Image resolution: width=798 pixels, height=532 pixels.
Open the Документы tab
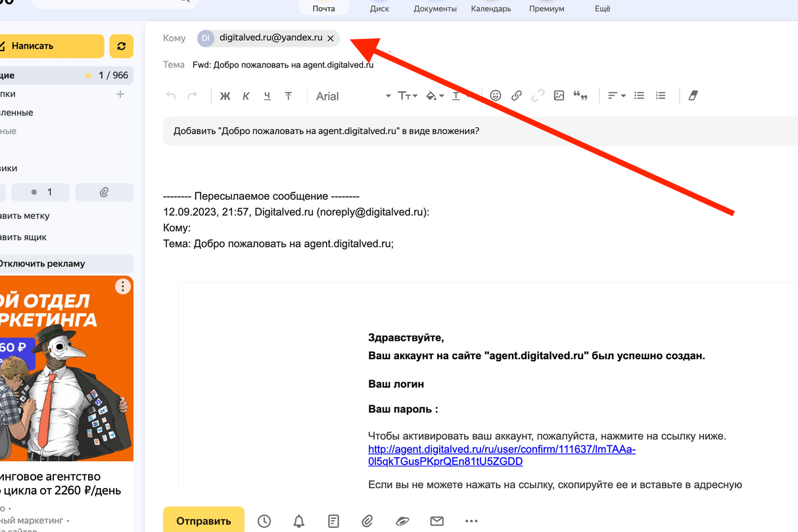pos(435,9)
